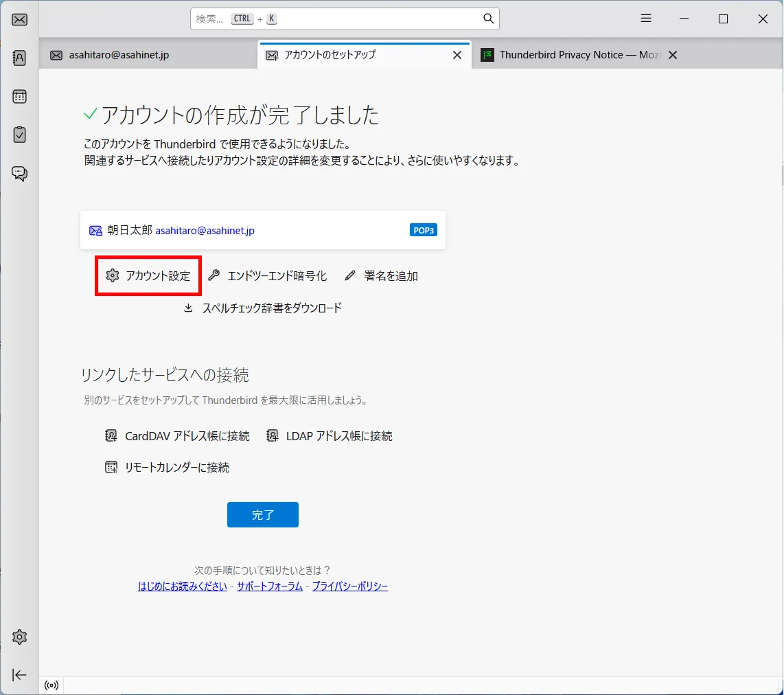784x695 pixels.
Task: Download the spell check dictionary
Action: [x=262, y=308]
